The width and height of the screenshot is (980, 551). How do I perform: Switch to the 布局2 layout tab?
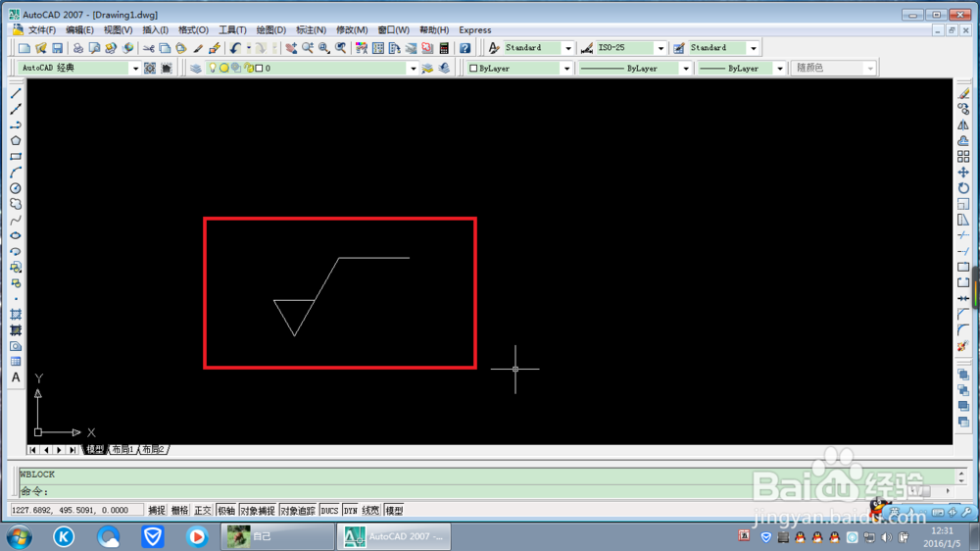click(x=153, y=450)
